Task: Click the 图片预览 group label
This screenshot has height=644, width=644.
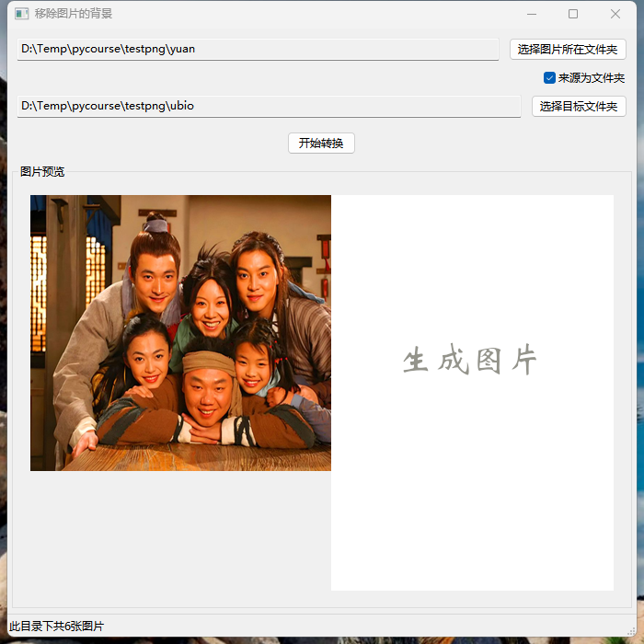Action: (42, 172)
